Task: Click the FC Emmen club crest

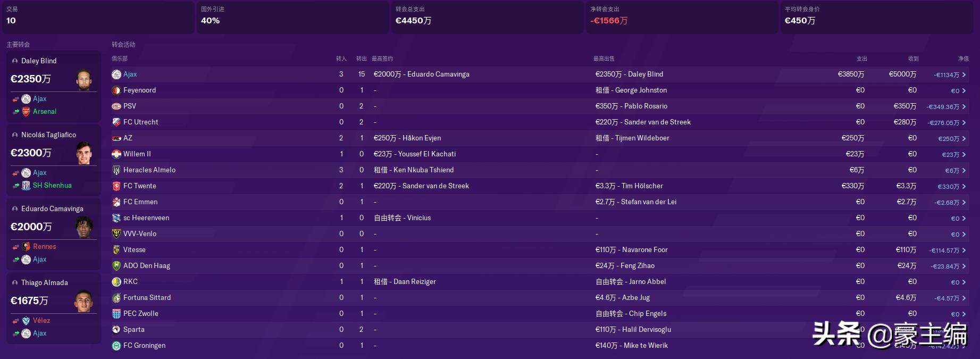Action: tap(116, 202)
